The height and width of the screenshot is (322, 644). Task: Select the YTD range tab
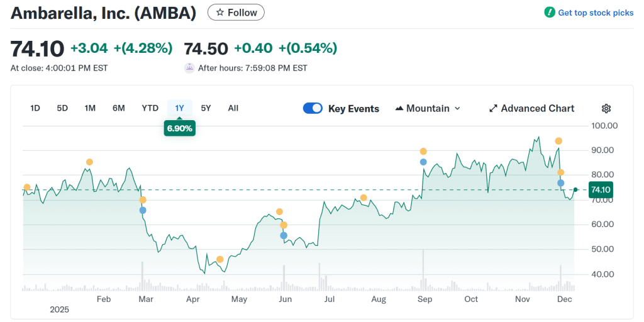(150, 108)
